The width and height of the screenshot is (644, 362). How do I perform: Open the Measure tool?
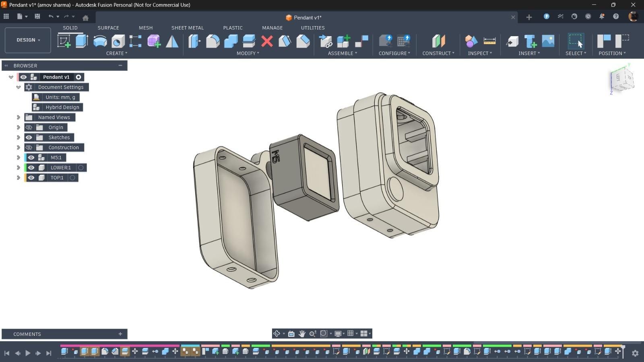[489, 41]
